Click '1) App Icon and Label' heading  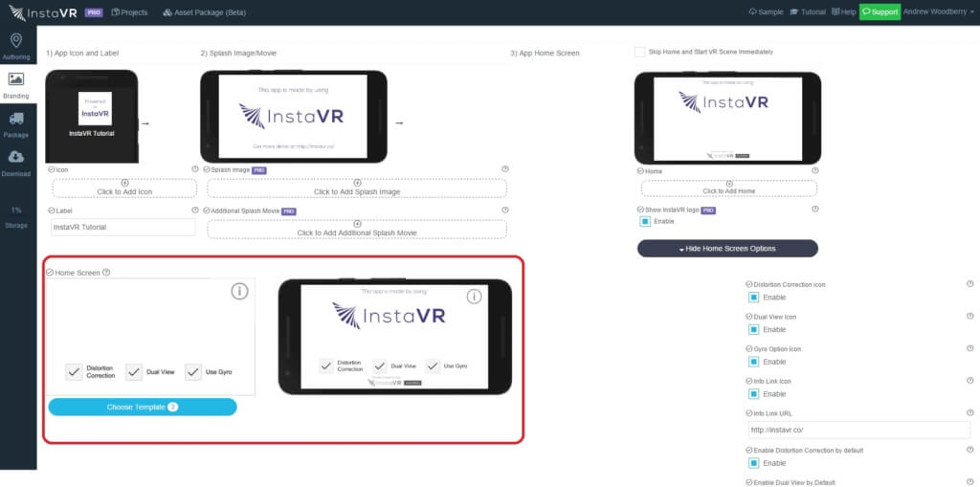point(82,54)
